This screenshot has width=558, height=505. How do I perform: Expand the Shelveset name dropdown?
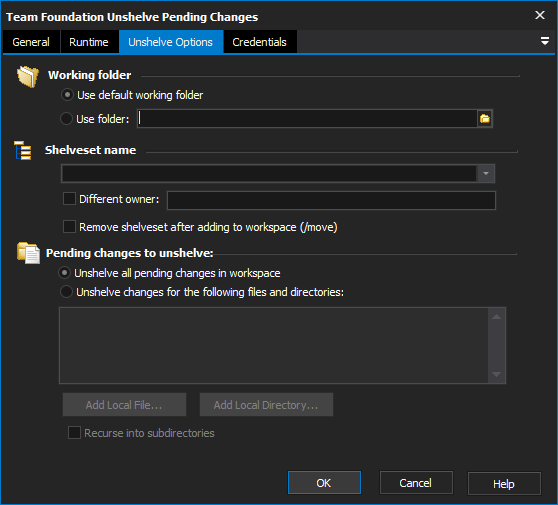[x=486, y=174]
